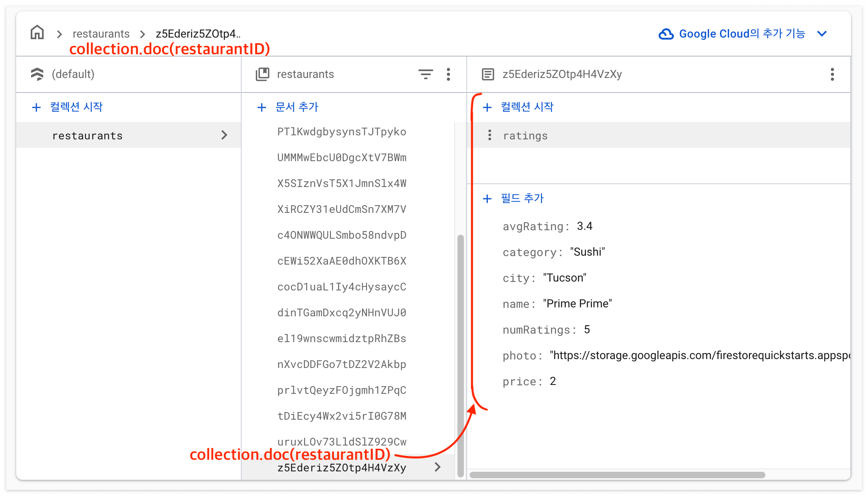Screen dimensions: 868x496
Task: Open document z5Ederiz5ZOtp4H4VzXy three-dot menu
Action: (832, 74)
